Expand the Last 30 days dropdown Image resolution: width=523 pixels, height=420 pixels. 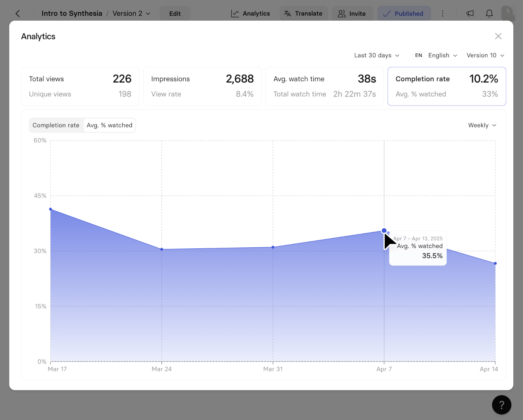click(x=376, y=55)
